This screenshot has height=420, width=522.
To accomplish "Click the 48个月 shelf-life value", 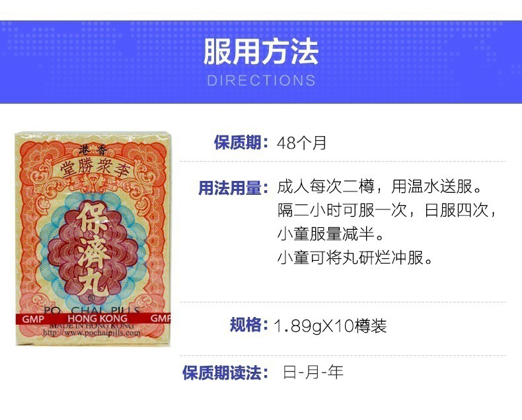I will (x=301, y=143).
